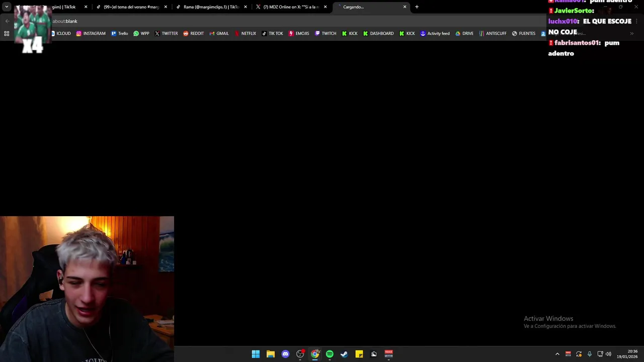Switch to Chrome in the taskbar
The image size is (644, 362).
[315, 354]
